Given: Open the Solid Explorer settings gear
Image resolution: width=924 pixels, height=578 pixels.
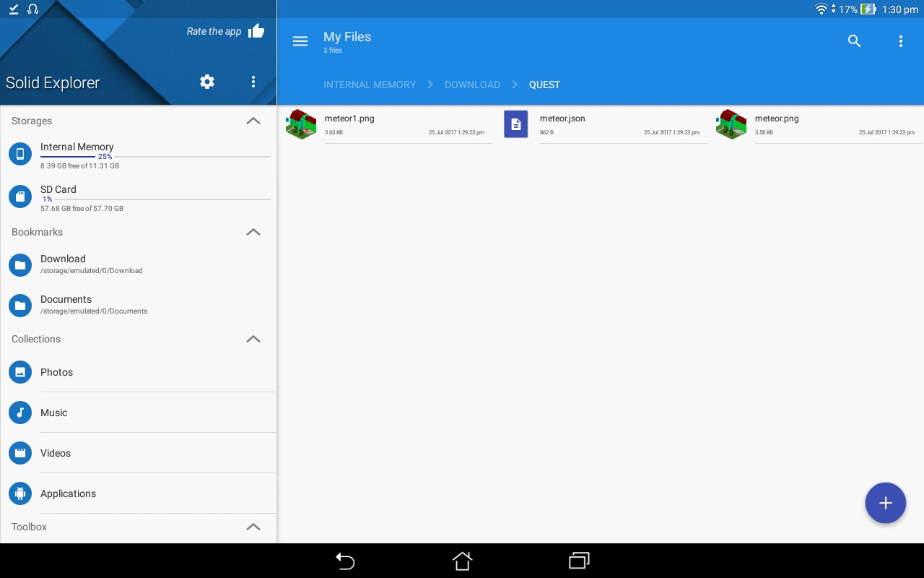Looking at the screenshot, I should (207, 82).
